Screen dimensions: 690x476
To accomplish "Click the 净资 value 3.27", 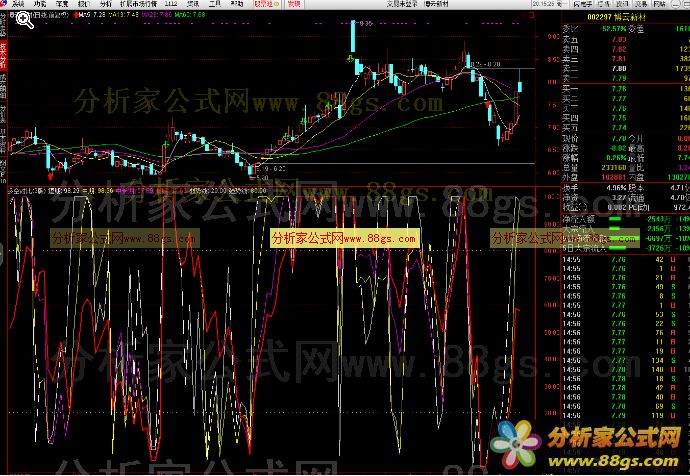I will 619,198.
